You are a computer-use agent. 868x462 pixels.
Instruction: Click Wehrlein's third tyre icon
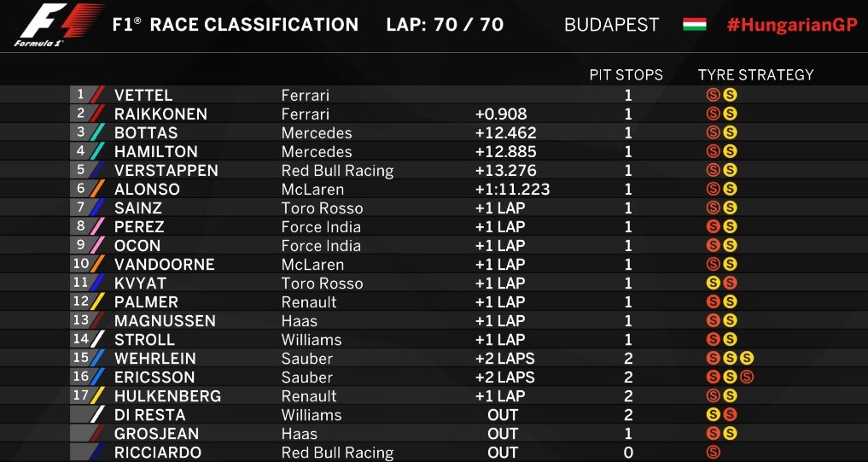click(x=748, y=359)
